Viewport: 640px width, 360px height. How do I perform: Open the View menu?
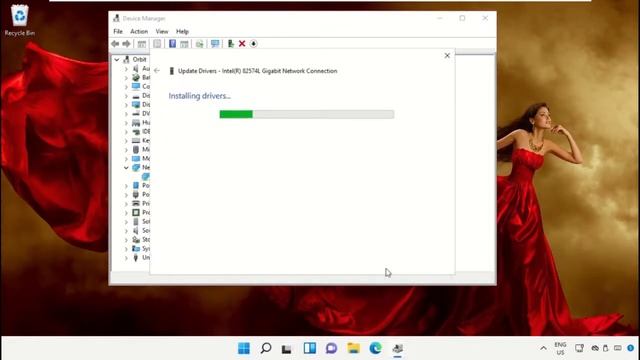pyautogui.click(x=162, y=31)
